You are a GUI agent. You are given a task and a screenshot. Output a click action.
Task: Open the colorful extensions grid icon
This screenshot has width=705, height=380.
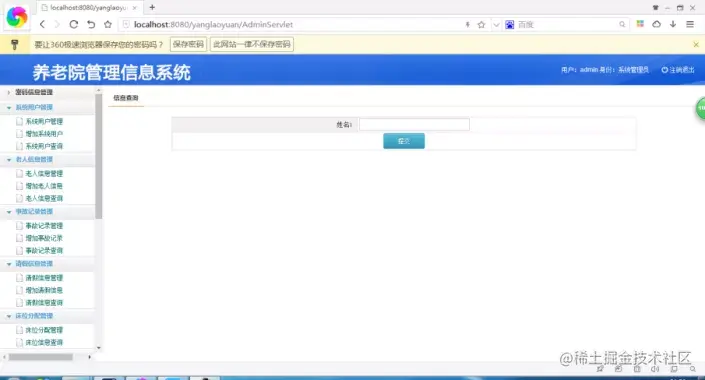[x=640, y=24]
